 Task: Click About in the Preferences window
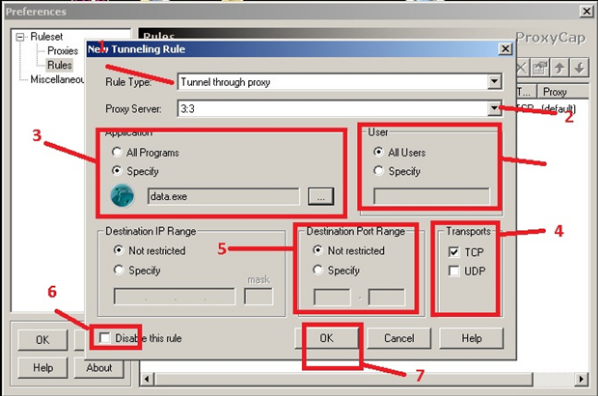[x=99, y=368]
